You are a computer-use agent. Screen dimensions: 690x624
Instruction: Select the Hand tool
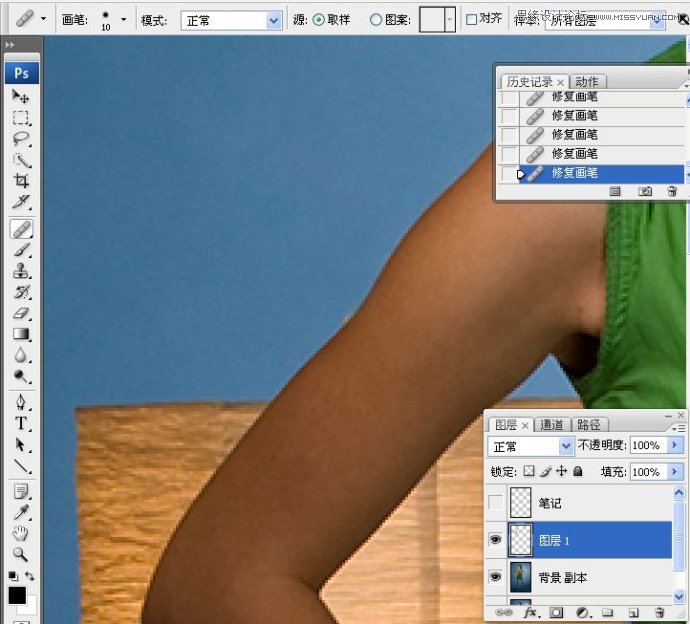coord(20,534)
